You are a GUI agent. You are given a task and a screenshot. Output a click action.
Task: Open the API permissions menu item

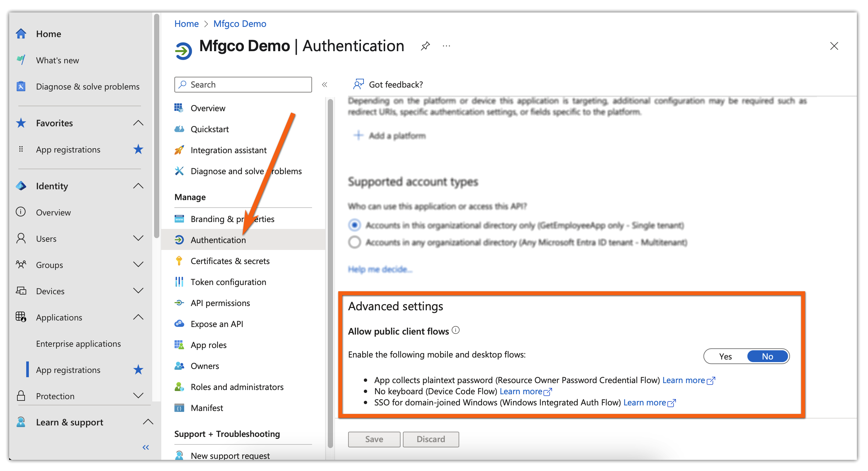[220, 303]
